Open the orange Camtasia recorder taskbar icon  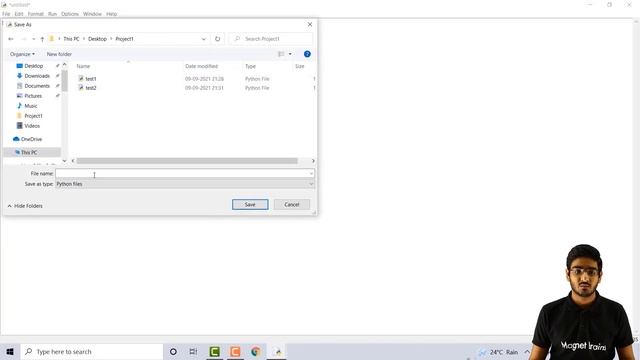[235, 351]
